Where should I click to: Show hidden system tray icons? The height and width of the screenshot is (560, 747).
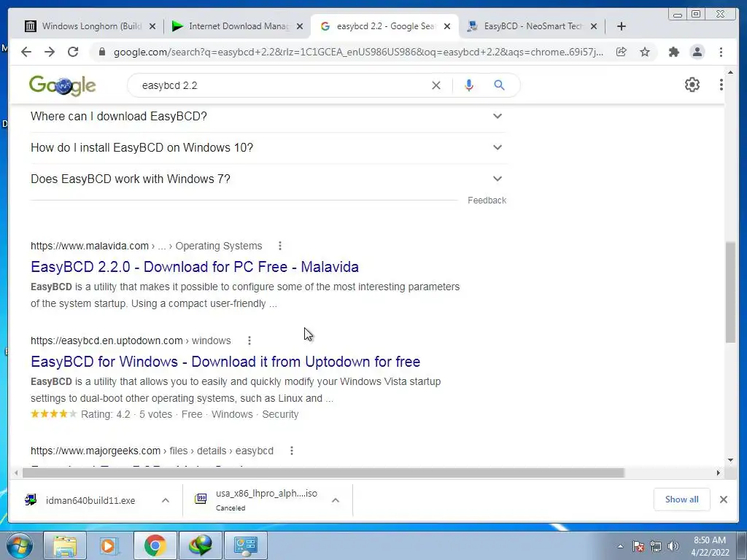click(x=620, y=546)
